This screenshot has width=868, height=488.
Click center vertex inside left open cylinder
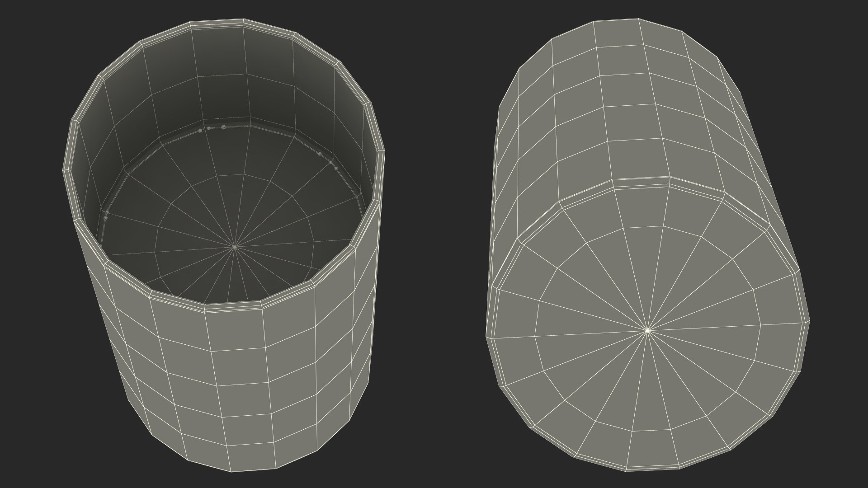tap(235, 247)
